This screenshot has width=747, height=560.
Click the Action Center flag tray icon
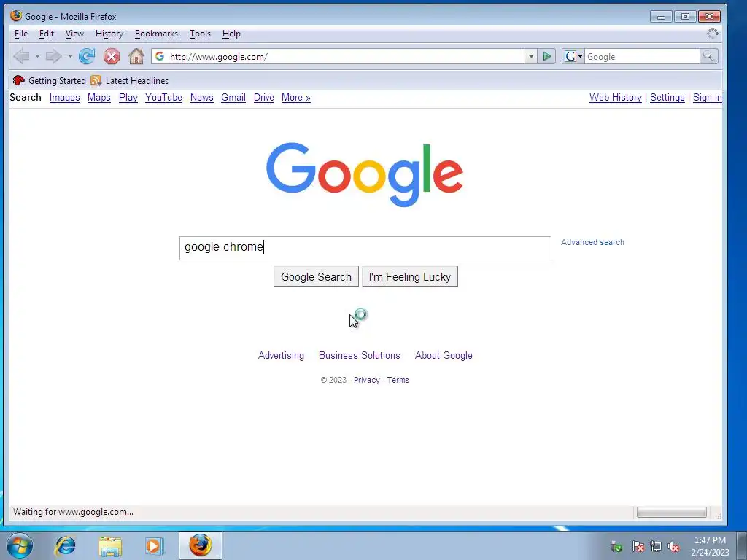pos(638,546)
